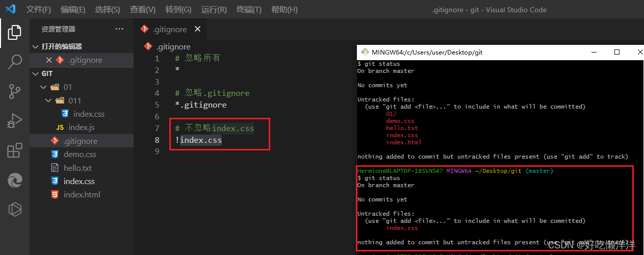Click the 资源管理器 panel title
644x255 pixels.
(x=59, y=29)
